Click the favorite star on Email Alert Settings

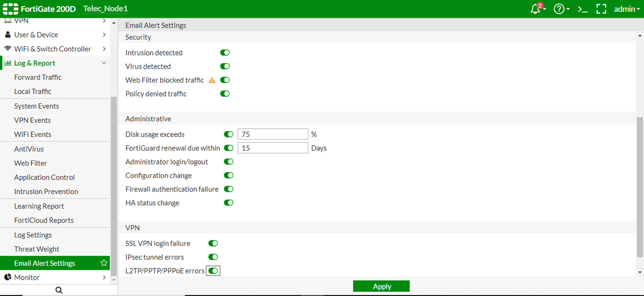pyautogui.click(x=104, y=263)
